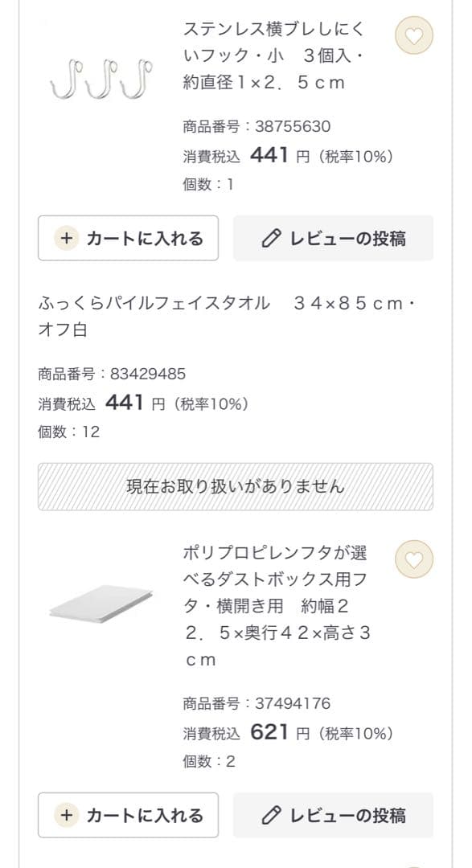Click the pencil icon on the bottom レビューの投稿 button
This screenshot has height=868, width=472.
pos(271,816)
